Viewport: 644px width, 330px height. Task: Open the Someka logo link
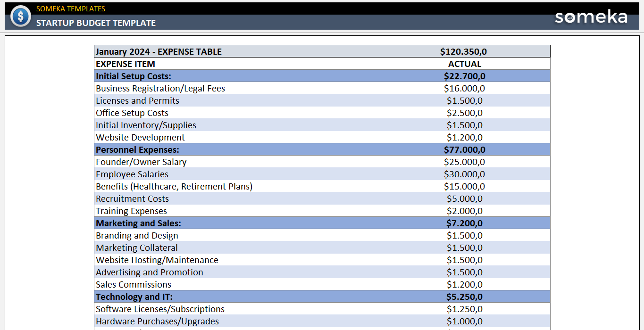[x=591, y=17]
